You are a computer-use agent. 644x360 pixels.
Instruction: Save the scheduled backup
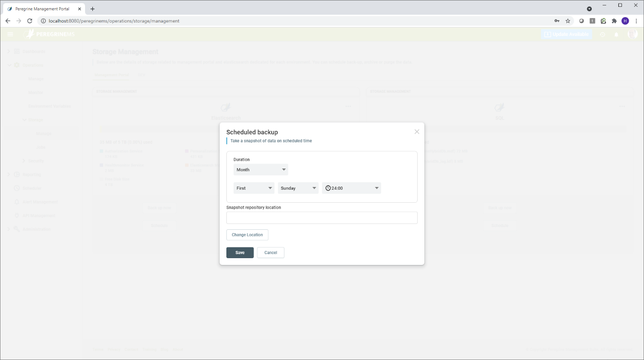click(x=240, y=253)
